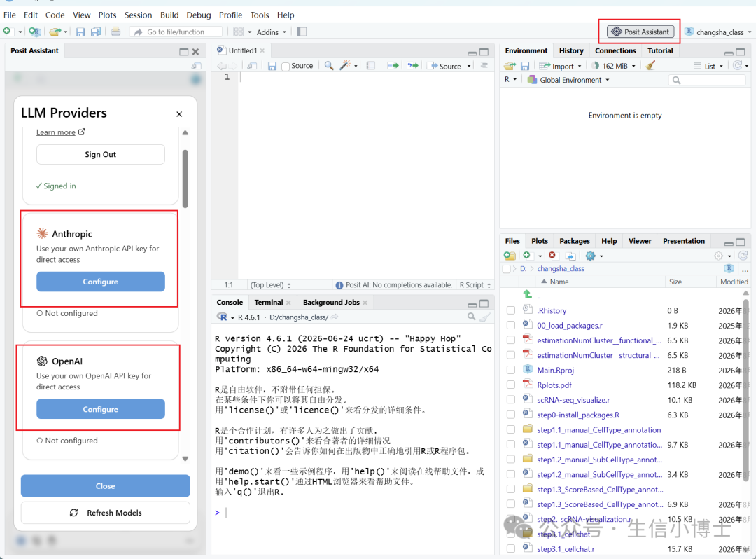Check the box for .Rhistory file
This screenshot has height=559, width=756.
(x=511, y=311)
